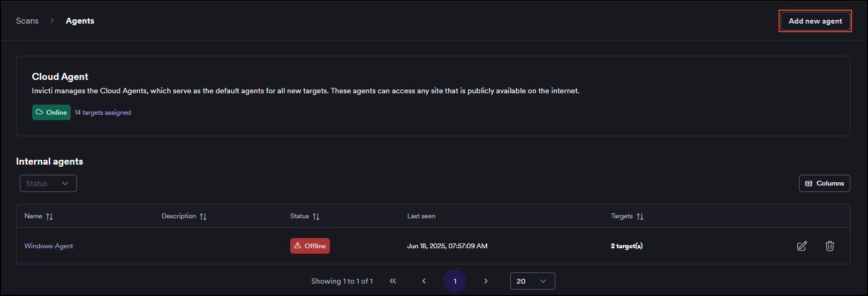Go to the next page
Image resolution: width=868 pixels, height=296 pixels.
[486, 281]
